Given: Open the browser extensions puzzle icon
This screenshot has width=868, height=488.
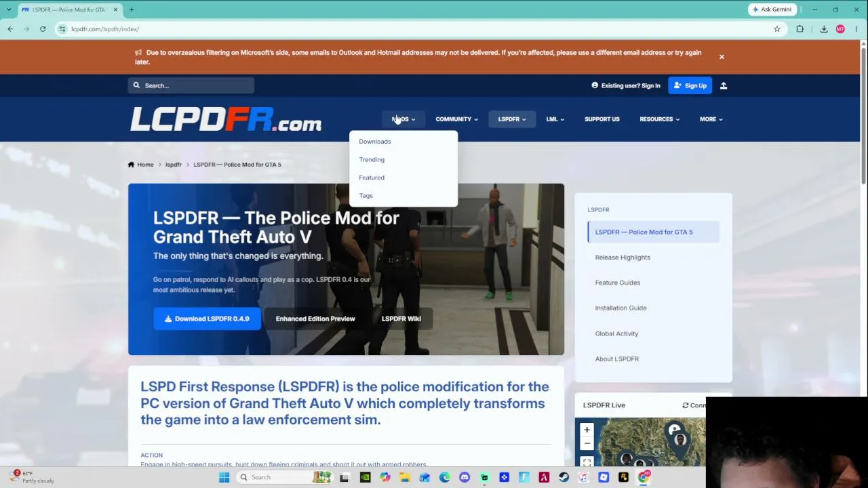Looking at the screenshot, I should tap(800, 29).
